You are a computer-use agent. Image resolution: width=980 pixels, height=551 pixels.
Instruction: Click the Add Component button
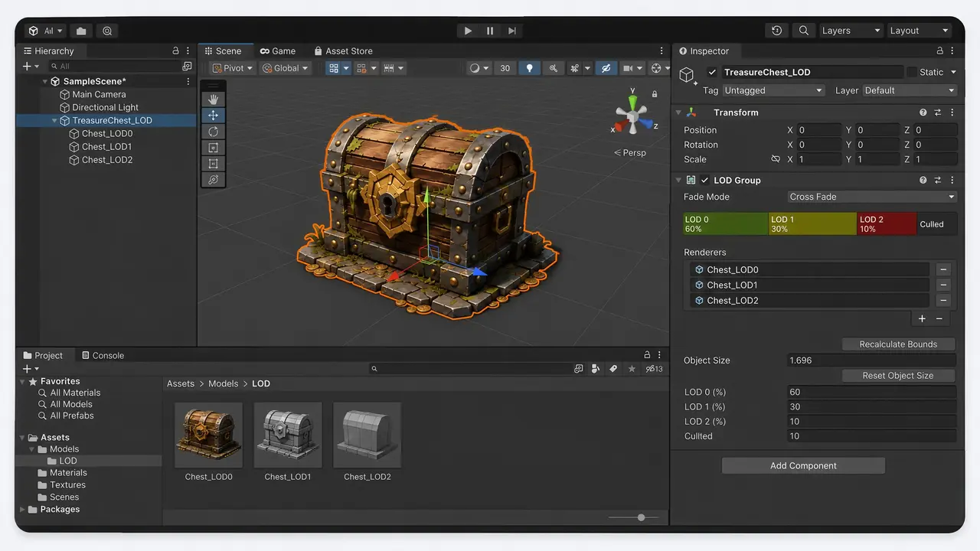[803, 465]
